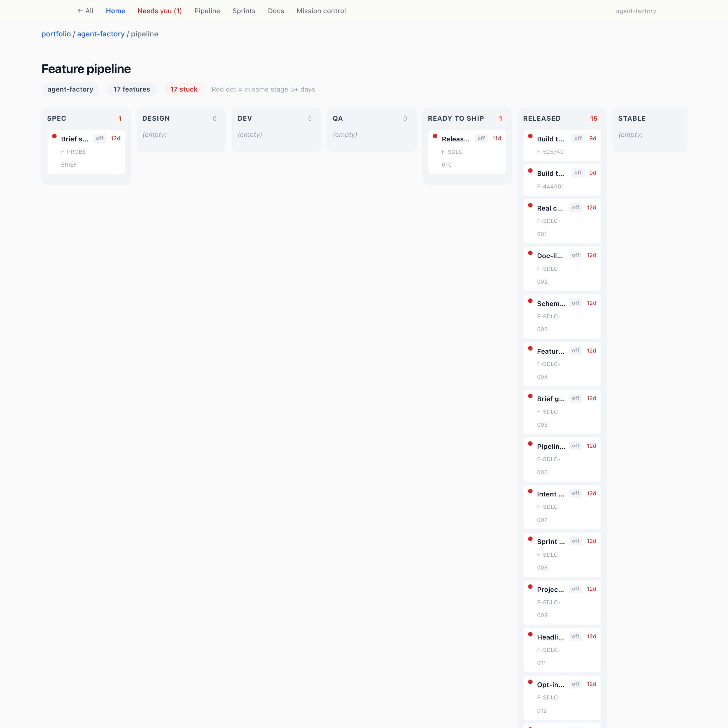Open the Schem... card F-SDLC-003
The height and width of the screenshot is (728, 728).
562,316
